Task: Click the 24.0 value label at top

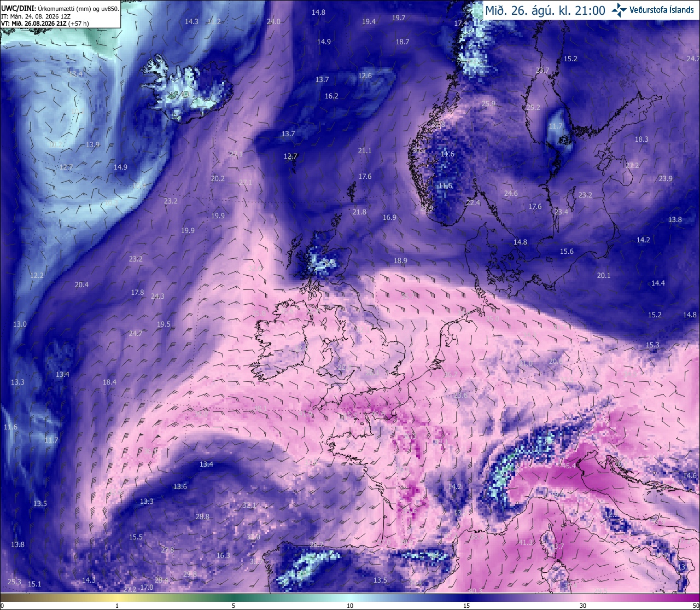Action: (x=273, y=21)
